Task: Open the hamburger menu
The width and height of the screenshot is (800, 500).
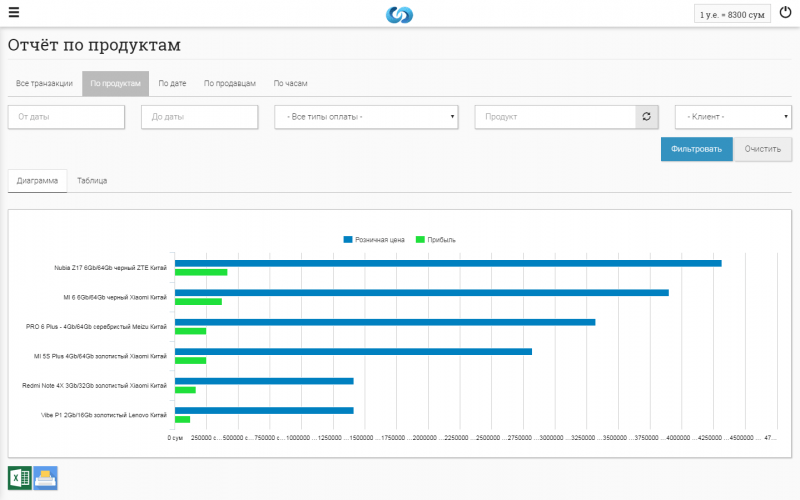Action: click(x=14, y=12)
